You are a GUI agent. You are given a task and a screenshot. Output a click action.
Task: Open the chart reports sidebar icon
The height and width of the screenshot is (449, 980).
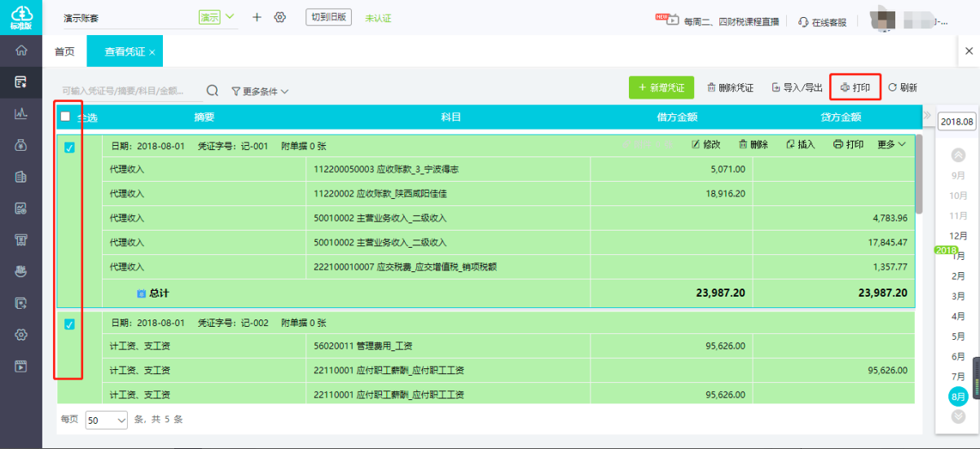[x=21, y=113]
